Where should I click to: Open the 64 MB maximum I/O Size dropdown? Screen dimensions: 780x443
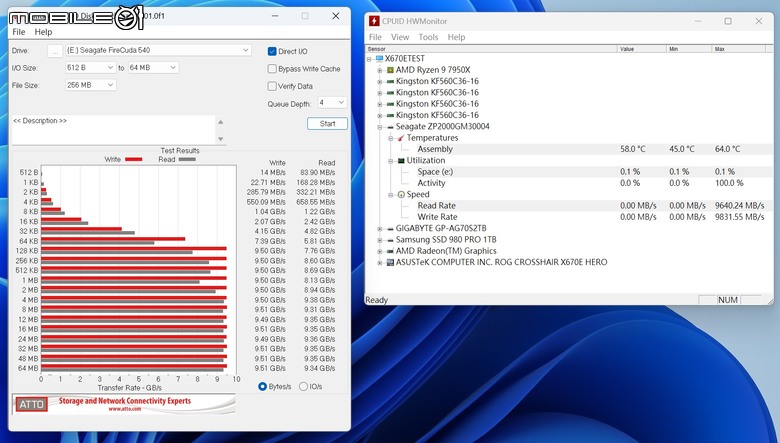coord(153,68)
